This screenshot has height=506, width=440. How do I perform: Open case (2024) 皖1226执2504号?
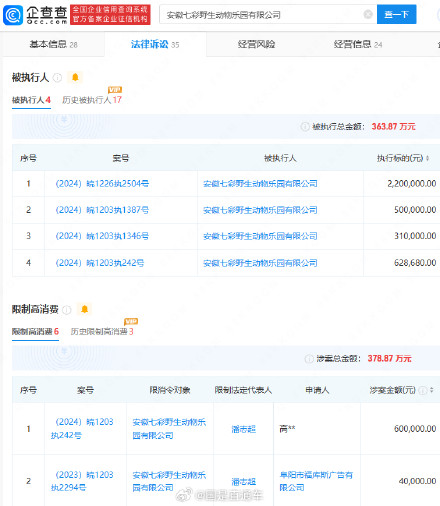[x=102, y=184]
